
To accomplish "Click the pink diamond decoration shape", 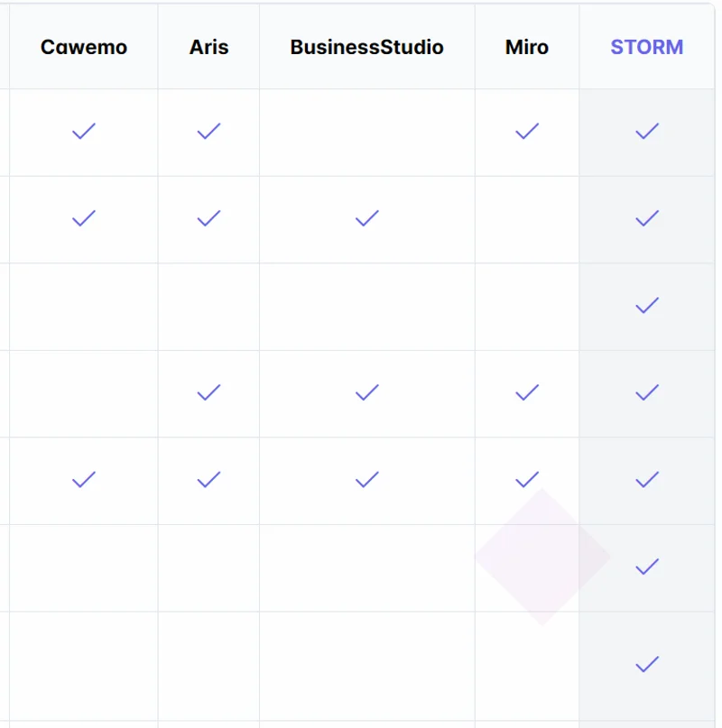I will coord(541,558).
